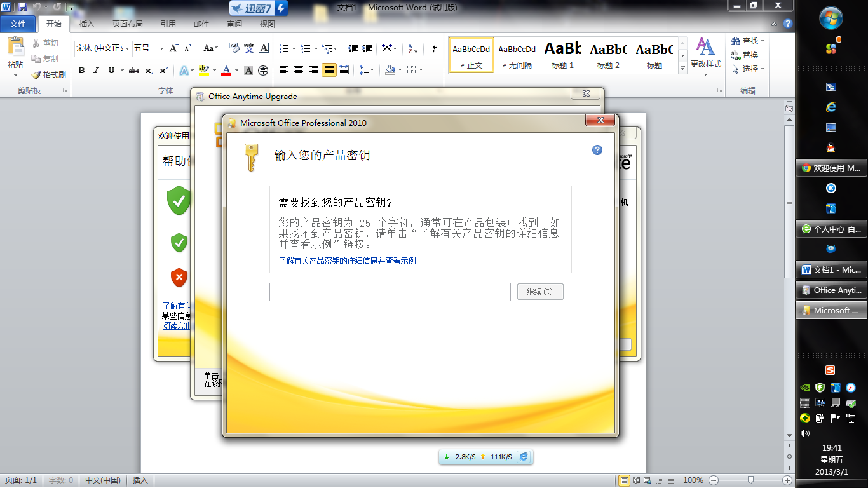The width and height of the screenshot is (868, 488).
Task: Switch to the 引用 (References) tab
Action: tap(168, 24)
